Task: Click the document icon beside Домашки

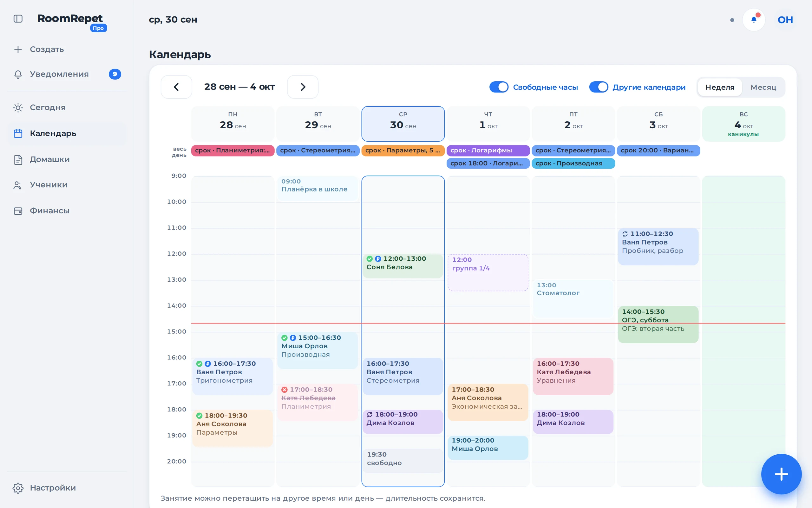Action: (18, 160)
